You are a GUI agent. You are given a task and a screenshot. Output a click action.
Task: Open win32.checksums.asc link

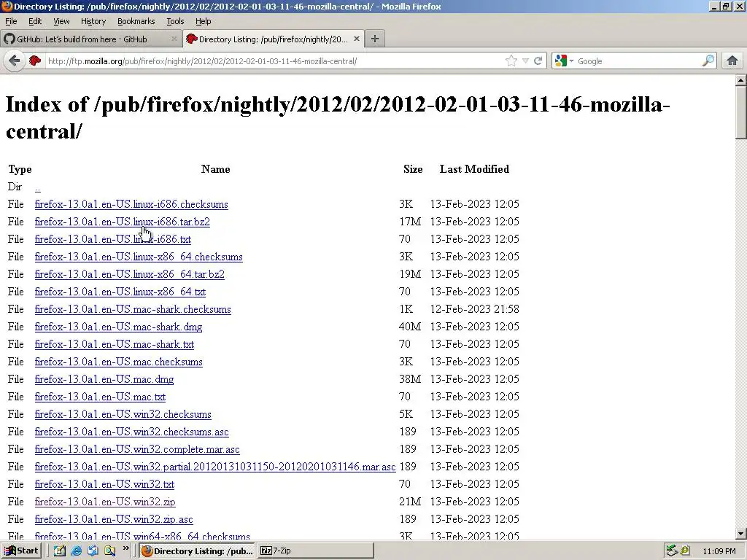click(131, 432)
